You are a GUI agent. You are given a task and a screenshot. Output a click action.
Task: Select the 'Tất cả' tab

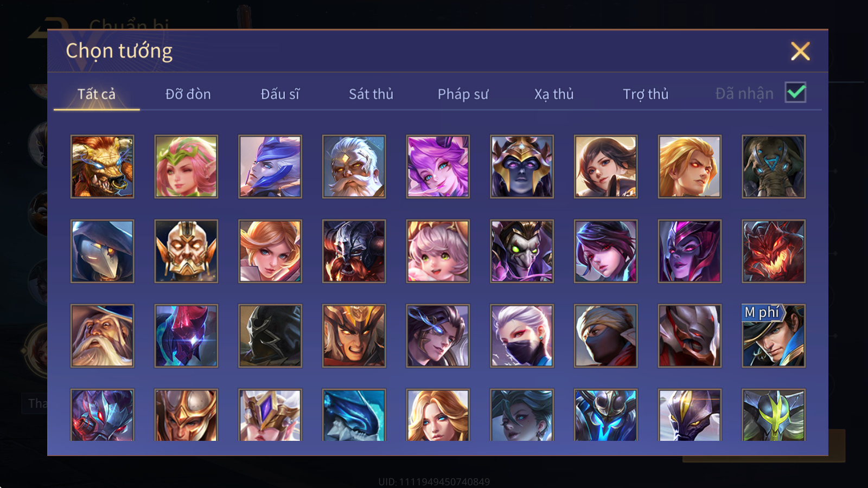click(97, 94)
